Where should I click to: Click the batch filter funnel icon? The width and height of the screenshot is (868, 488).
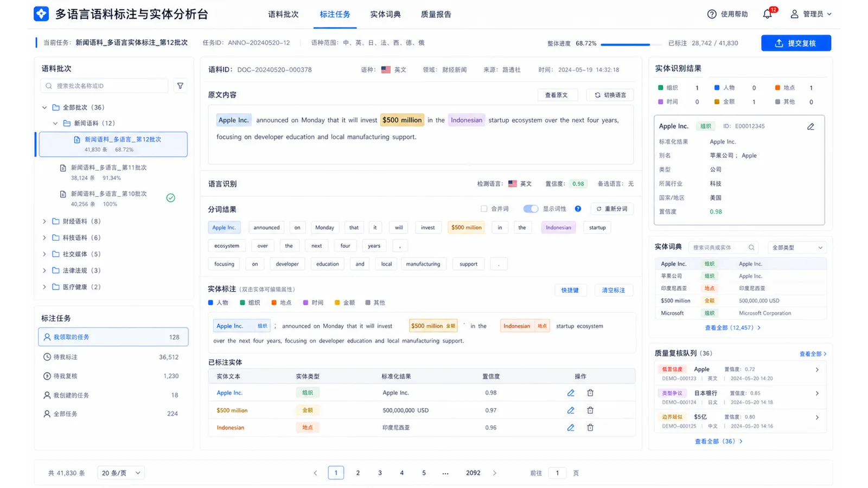click(x=180, y=86)
